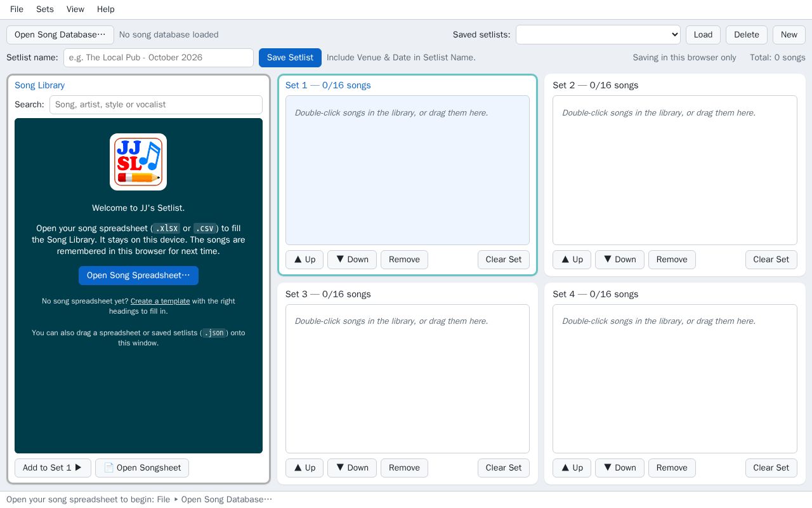The image size is (812, 508).
Task: Follow the Create a template link
Action: coord(160,301)
